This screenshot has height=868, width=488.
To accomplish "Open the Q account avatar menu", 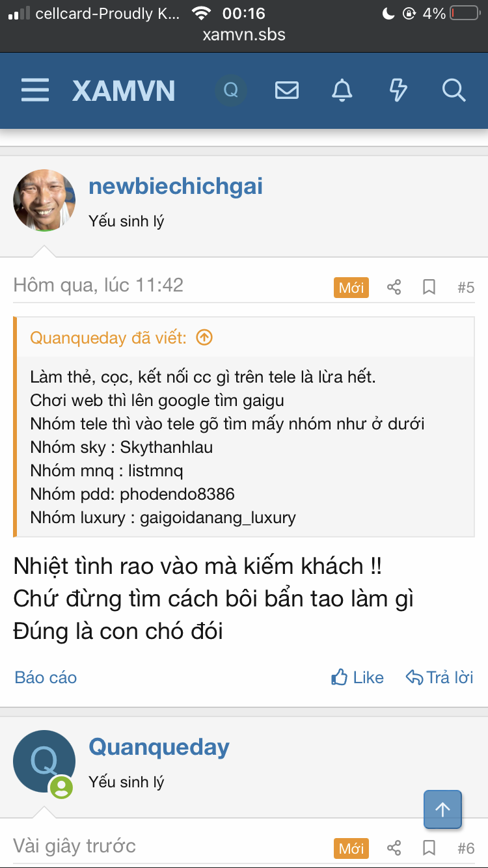I will coord(231,90).
